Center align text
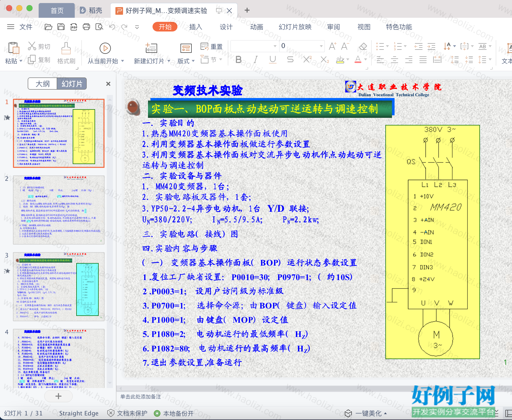 (x=394, y=60)
